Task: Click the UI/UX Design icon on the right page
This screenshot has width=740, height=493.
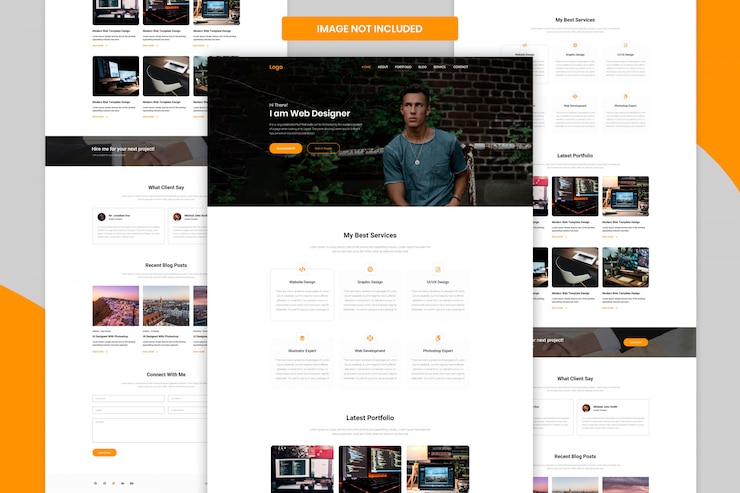Action: [625, 45]
